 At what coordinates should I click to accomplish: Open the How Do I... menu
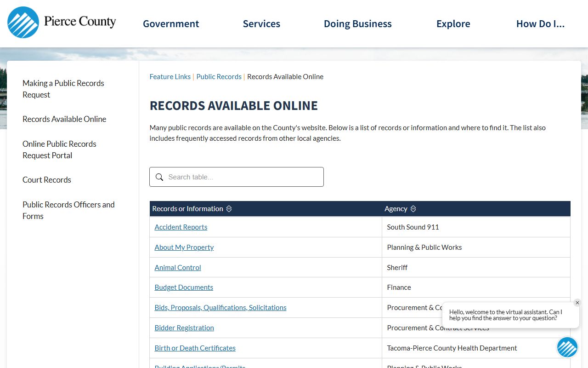(540, 24)
